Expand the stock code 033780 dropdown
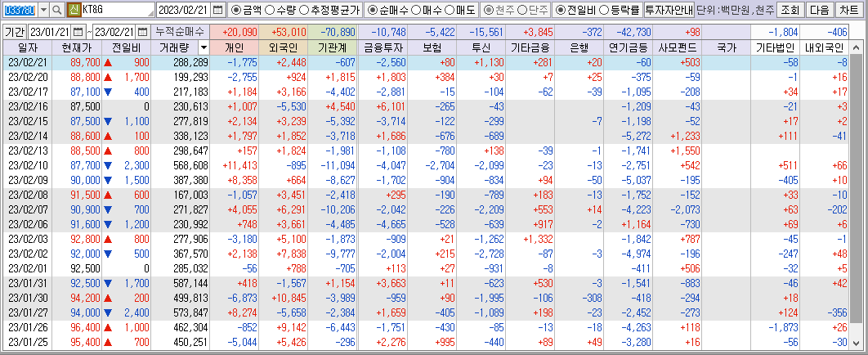The width and height of the screenshot is (868, 355). point(44,10)
